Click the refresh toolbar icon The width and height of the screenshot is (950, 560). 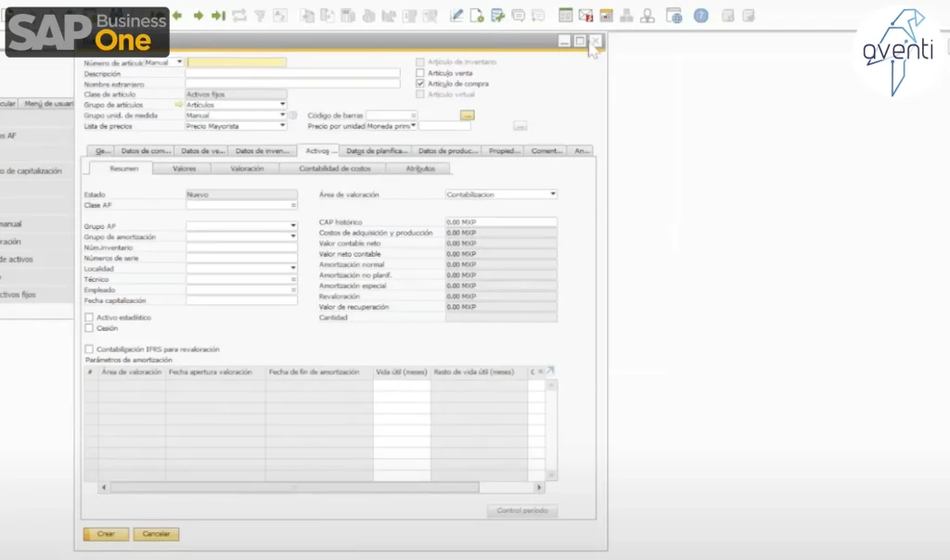click(x=239, y=16)
